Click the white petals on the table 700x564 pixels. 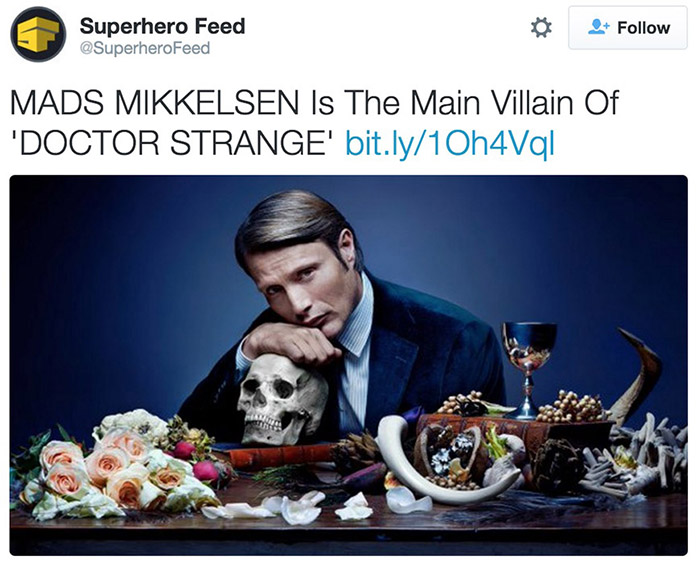click(x=300, y=507)
